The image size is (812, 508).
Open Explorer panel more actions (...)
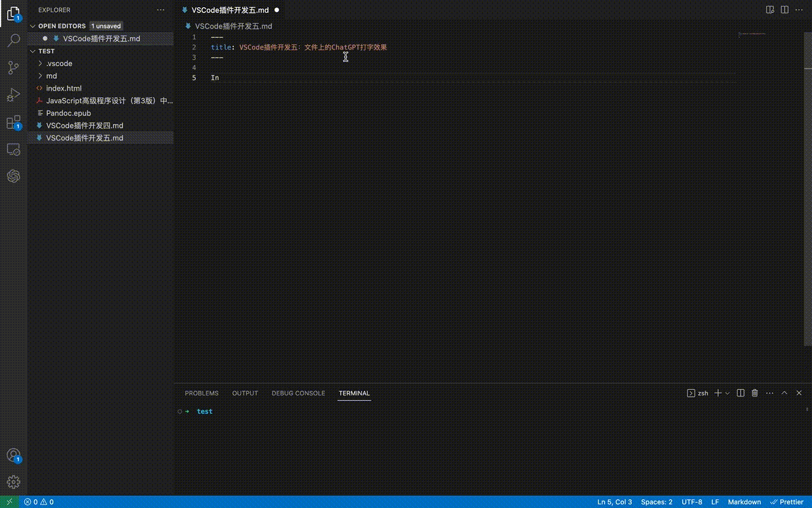[x=160, y=10]
